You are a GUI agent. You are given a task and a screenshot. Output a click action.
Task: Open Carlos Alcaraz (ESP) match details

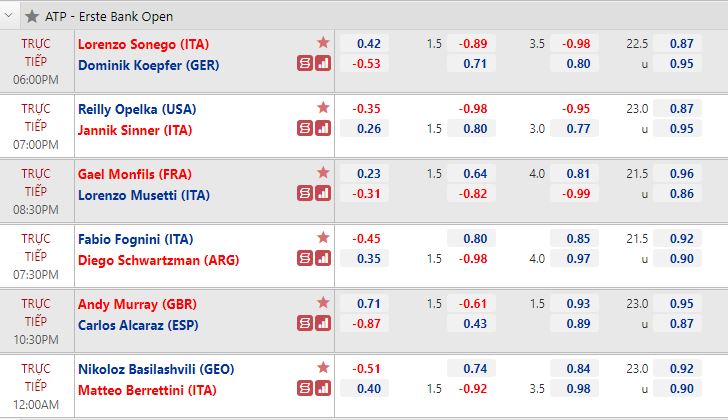tap(138, 325)
